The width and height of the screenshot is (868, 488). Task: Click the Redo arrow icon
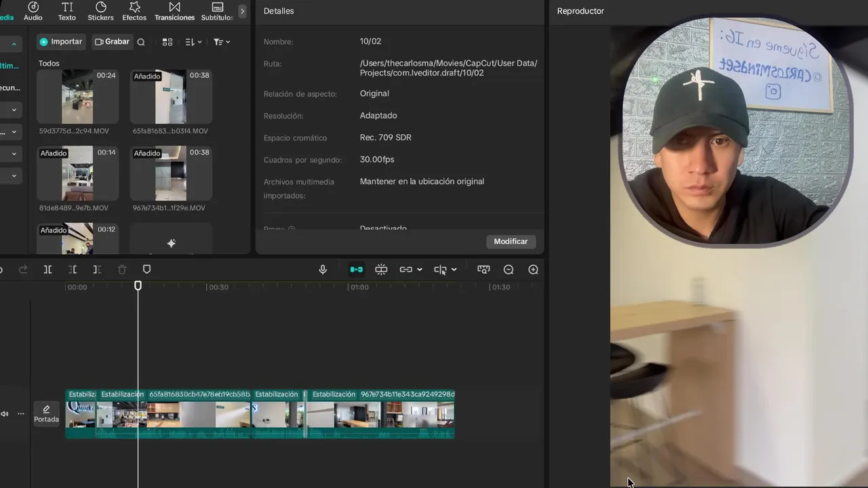[x=23, y=270]
